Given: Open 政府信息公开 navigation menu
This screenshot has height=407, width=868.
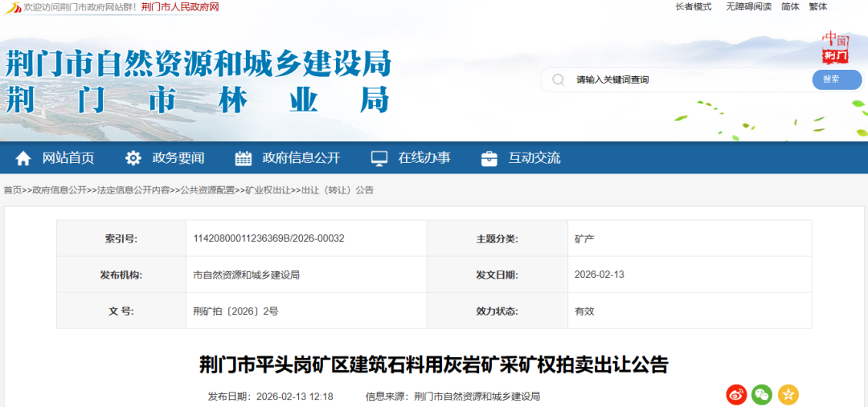Looking at the screenshot, I should point(301,158).
